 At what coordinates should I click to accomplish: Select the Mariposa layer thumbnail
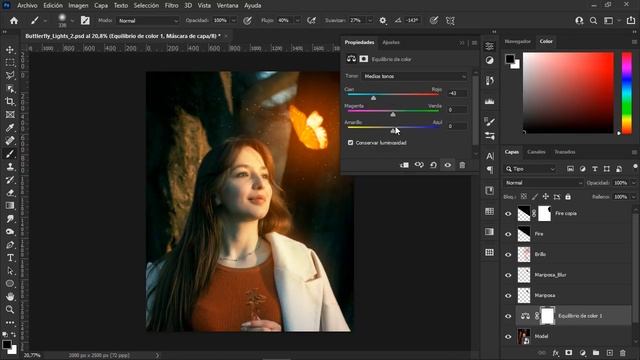524,296
